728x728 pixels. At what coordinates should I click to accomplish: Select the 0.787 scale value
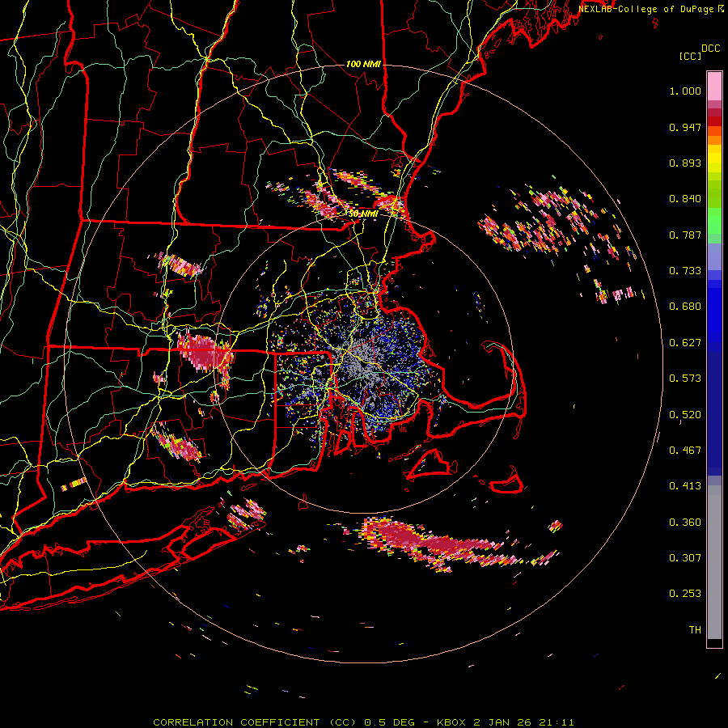(685, 235)
